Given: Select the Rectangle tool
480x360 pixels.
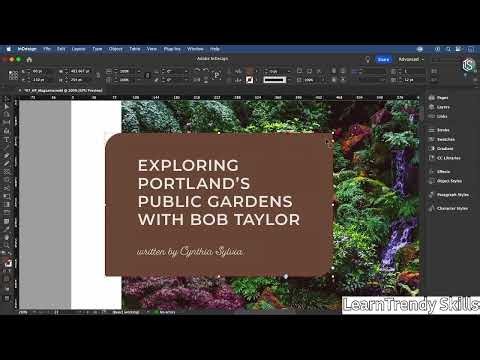Looking at the screenshot, I should click(7, 180).
